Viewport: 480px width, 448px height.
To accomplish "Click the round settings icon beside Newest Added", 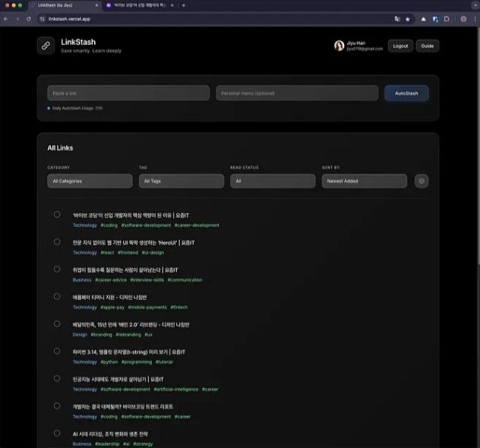I will pyautogui.click(x=422, y=181).
